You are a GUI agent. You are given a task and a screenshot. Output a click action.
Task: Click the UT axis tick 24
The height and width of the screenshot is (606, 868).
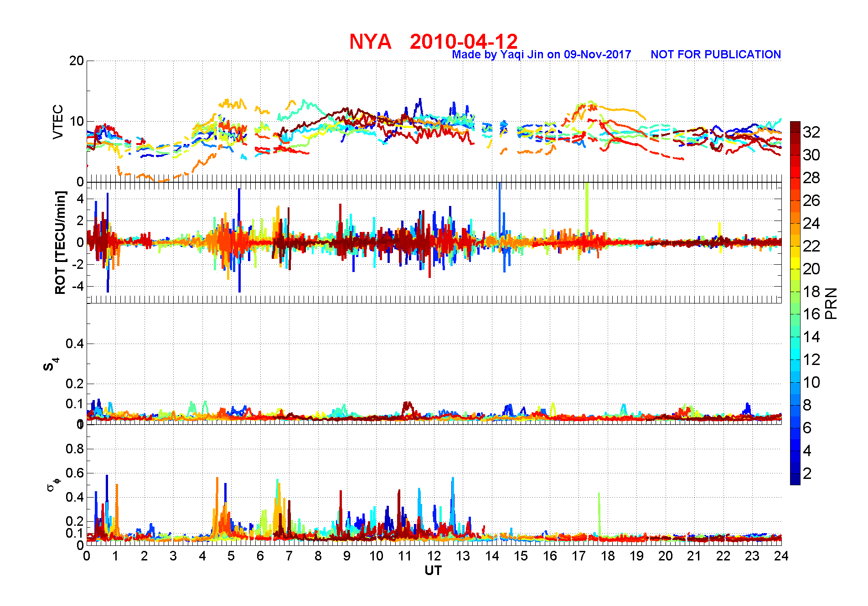tap(781, 556)
